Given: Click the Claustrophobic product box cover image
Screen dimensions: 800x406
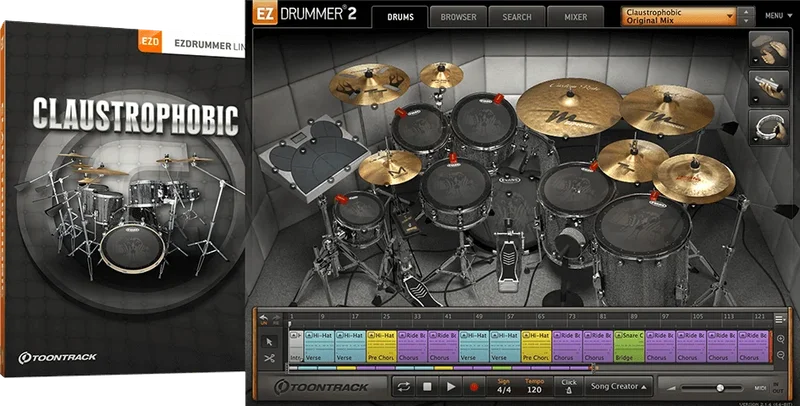Looking at the screenshot, I should click(x=122, y=200).
